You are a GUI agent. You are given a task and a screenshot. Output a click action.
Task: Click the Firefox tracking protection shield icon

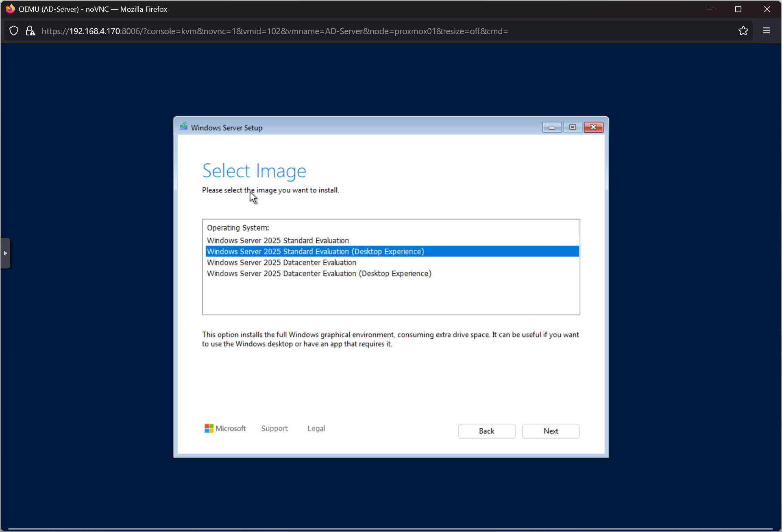pos(14,31)
